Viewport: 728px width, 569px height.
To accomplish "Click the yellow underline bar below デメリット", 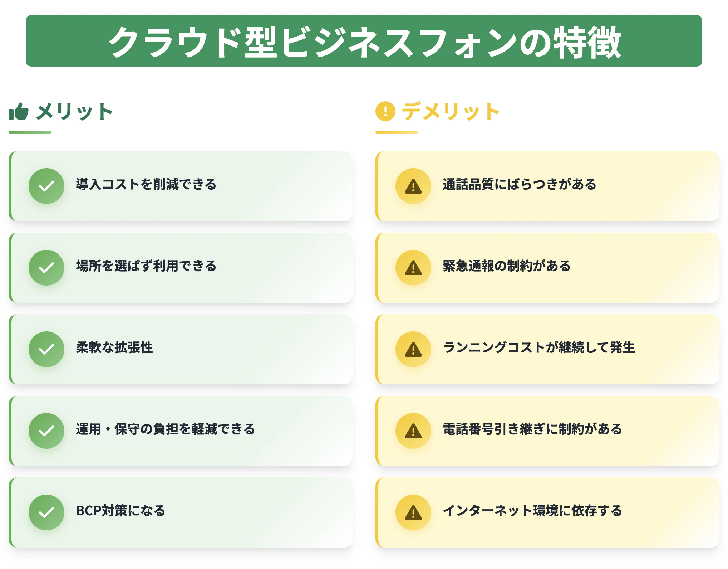I will point(397,132).
